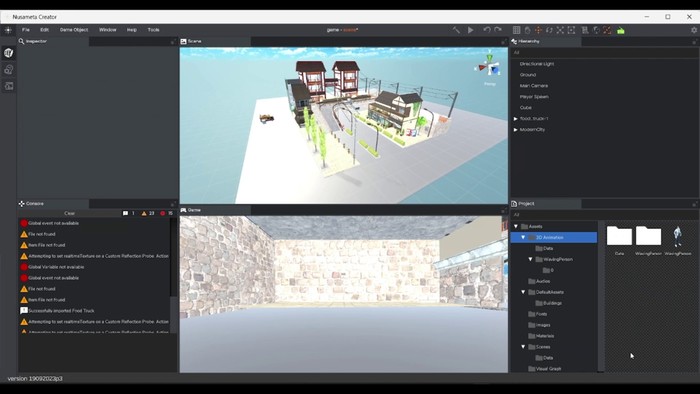
Task: Select the rotate tool icon in toolbar
Action: (549, 30)
